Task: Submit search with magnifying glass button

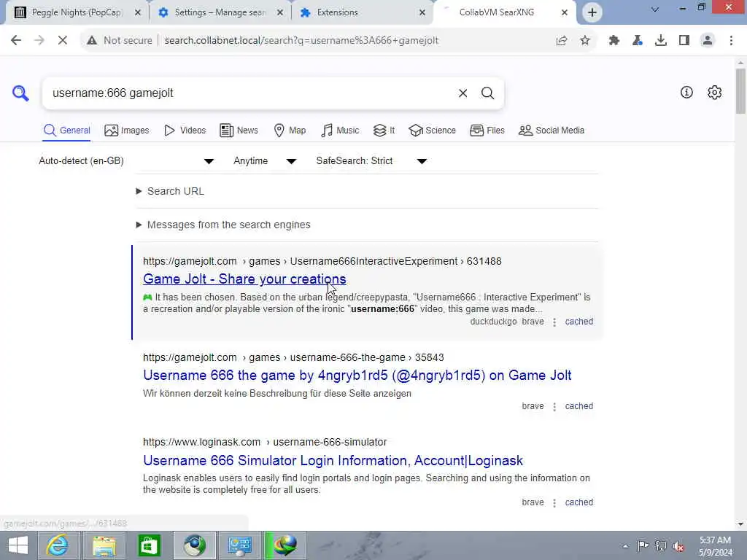Action: pos(487,93)
